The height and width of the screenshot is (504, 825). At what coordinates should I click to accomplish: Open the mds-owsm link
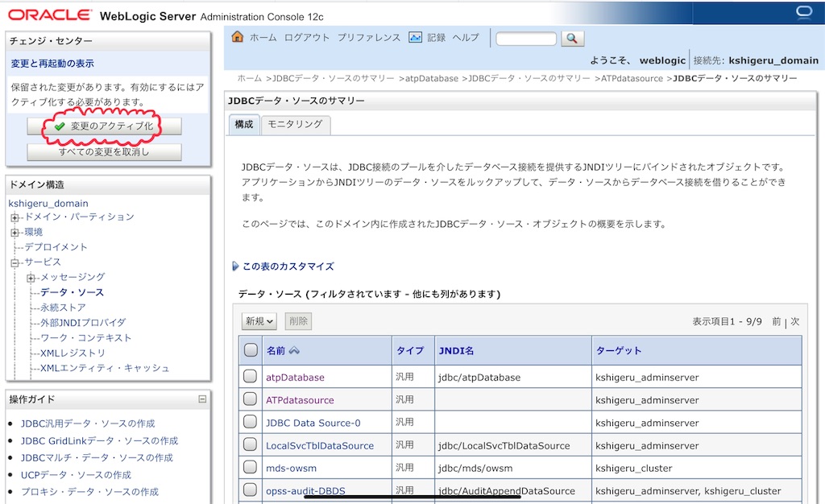click(x=292, y=469)
